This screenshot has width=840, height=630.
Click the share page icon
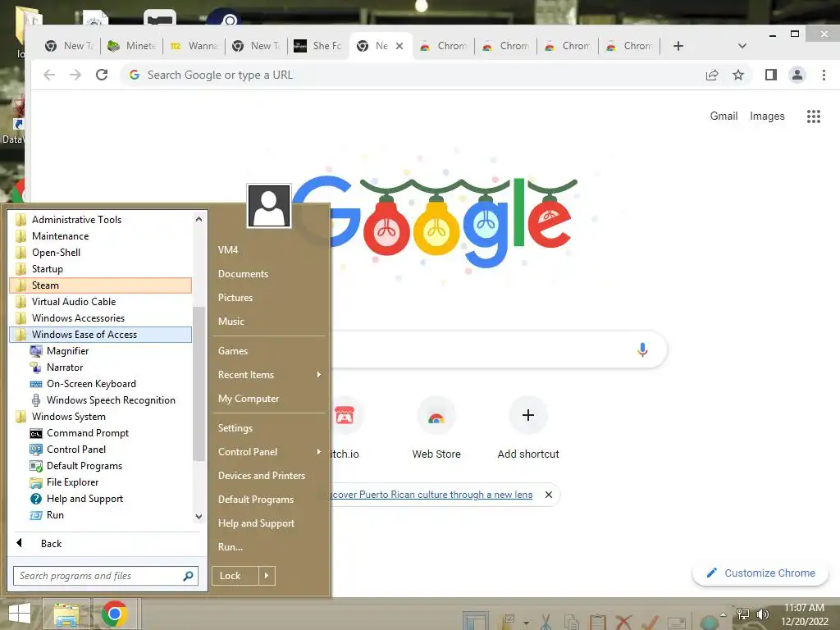click(712, 75)
